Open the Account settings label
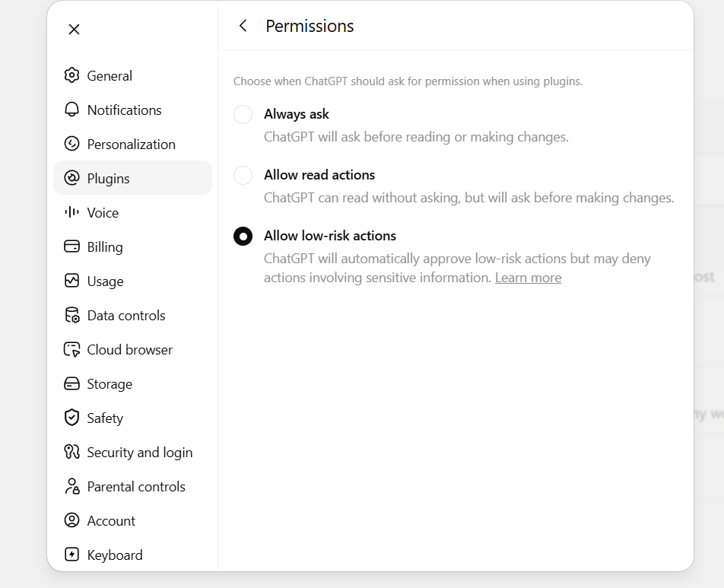Image resolution: width=724 pixels, height=588 pixels. [111, 520]
